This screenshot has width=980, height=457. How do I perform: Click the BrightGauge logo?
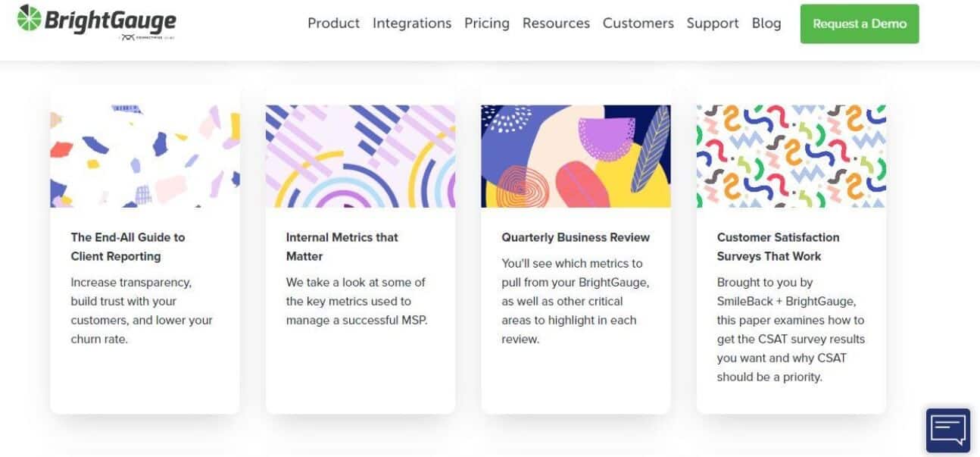pos(96,21)
